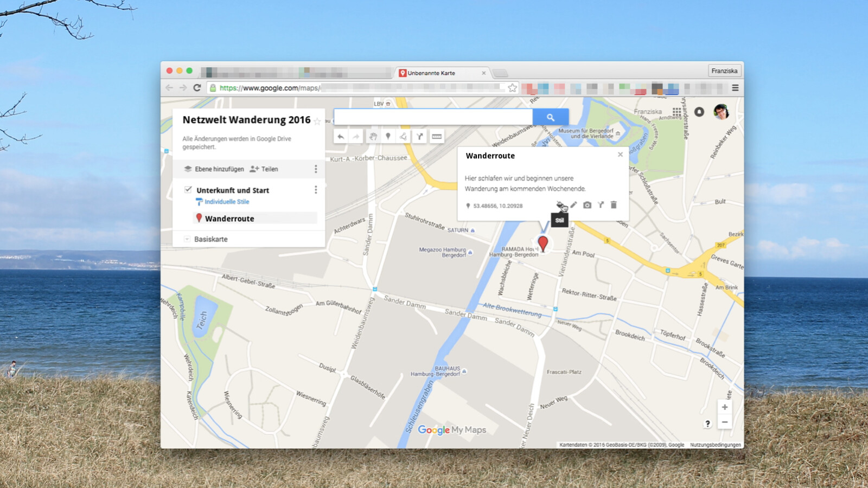Click the popup description text
The height and width of the screenshot is (488, 868).
[x=525, y=183]
